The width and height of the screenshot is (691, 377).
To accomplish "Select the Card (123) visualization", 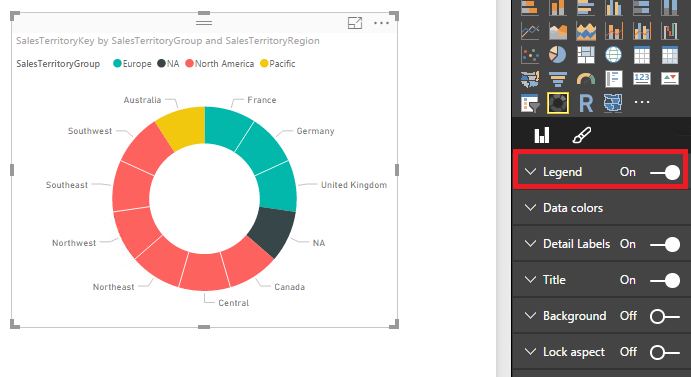I will 642,79.
